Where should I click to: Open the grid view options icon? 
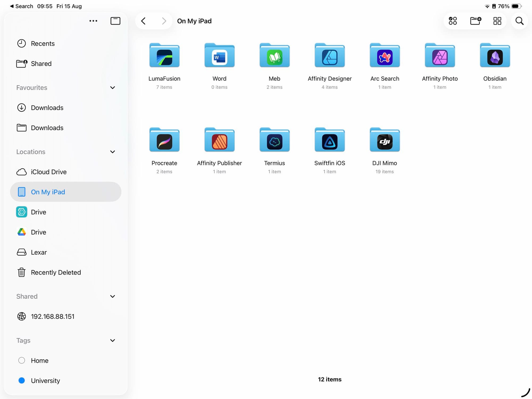pos(497,21)
